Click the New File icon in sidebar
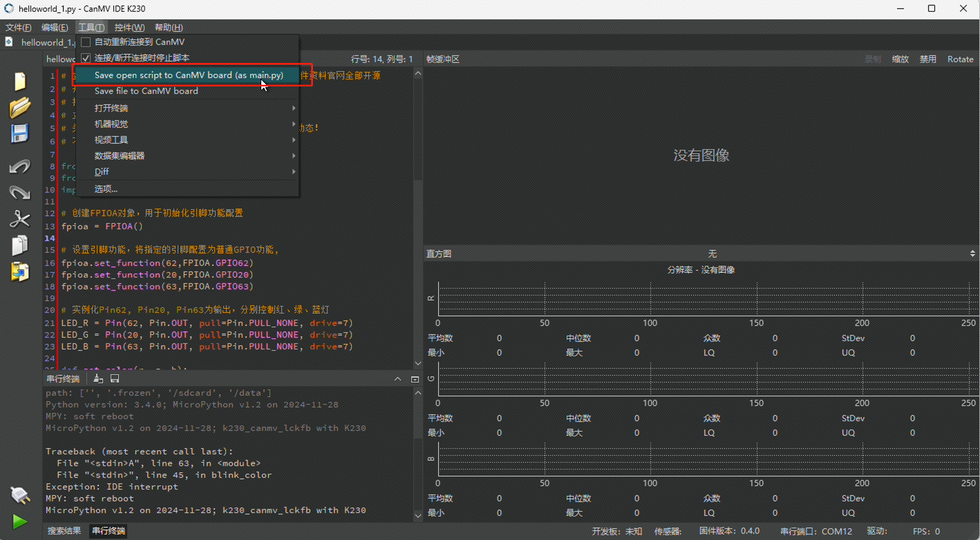The width and height of the screenshot is (980, 540). 20,81
